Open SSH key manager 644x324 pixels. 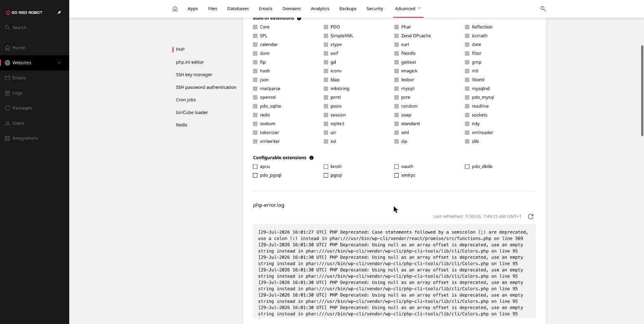point(194,75)
